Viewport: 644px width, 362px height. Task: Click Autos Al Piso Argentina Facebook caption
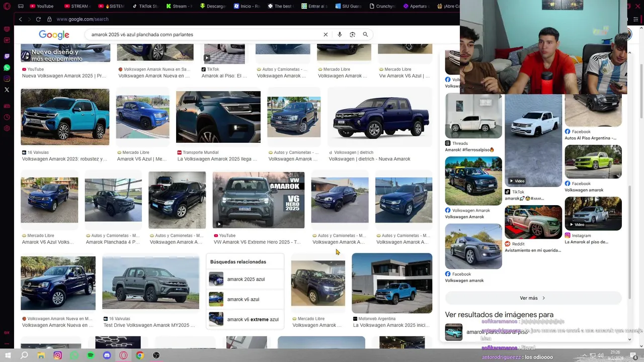[x=590, y=138]
